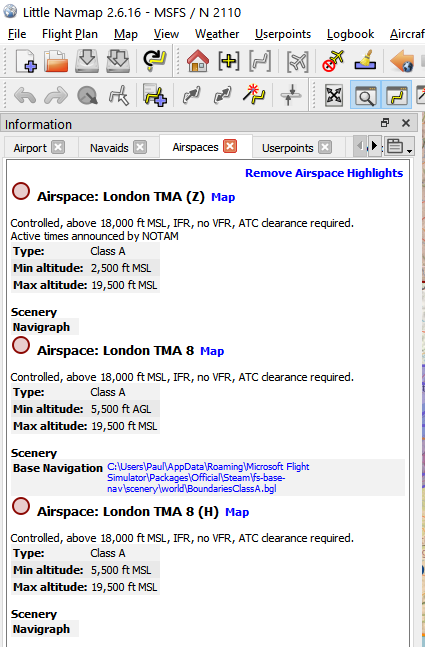Show London TMA 8 on map

[x=212, y=351]
